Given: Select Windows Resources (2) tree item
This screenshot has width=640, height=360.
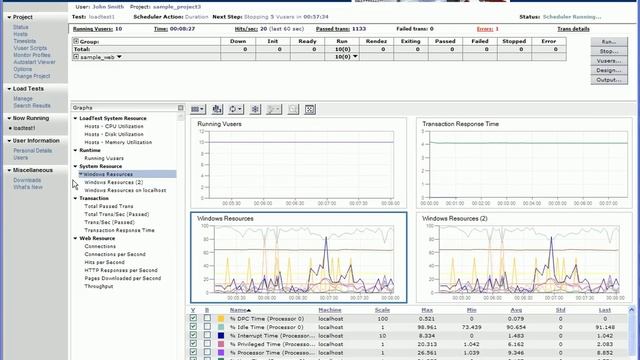Looking at the screenshot, I should point(113,182).
